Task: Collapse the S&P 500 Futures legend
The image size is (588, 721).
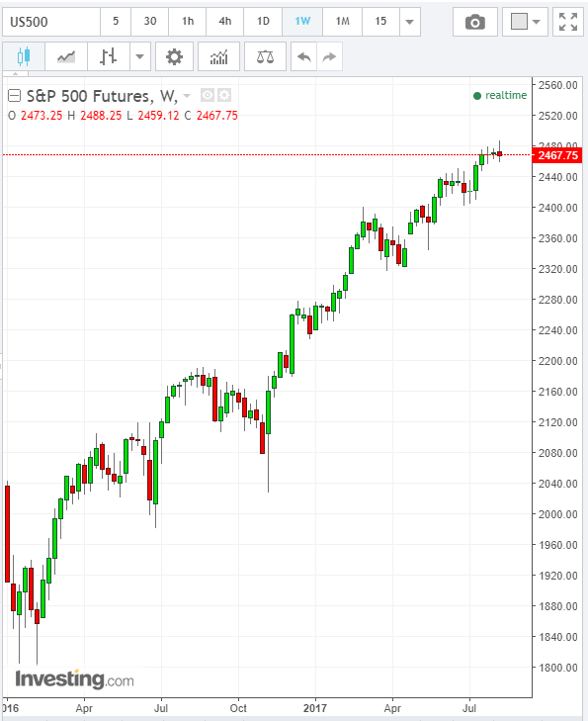Action: [15, 96]
